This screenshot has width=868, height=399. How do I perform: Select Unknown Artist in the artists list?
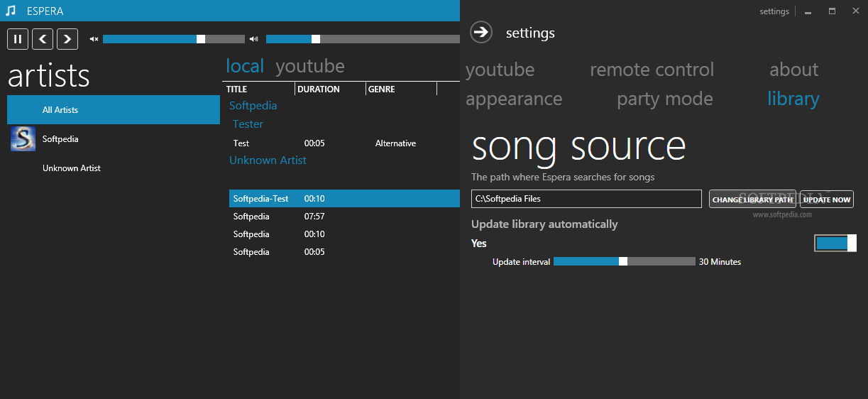coord(72,168)
